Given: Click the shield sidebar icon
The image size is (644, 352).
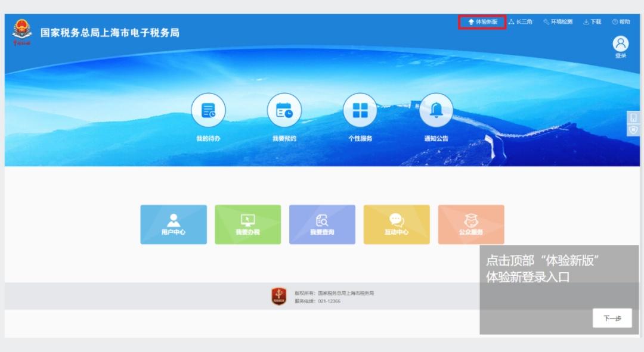Looking at the screenshot, I should 633,130.
